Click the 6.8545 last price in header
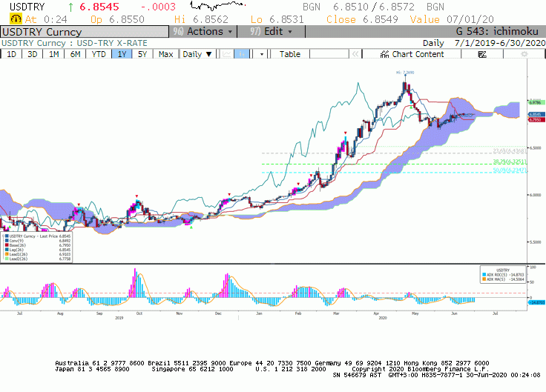 click(x=99, y=7)
